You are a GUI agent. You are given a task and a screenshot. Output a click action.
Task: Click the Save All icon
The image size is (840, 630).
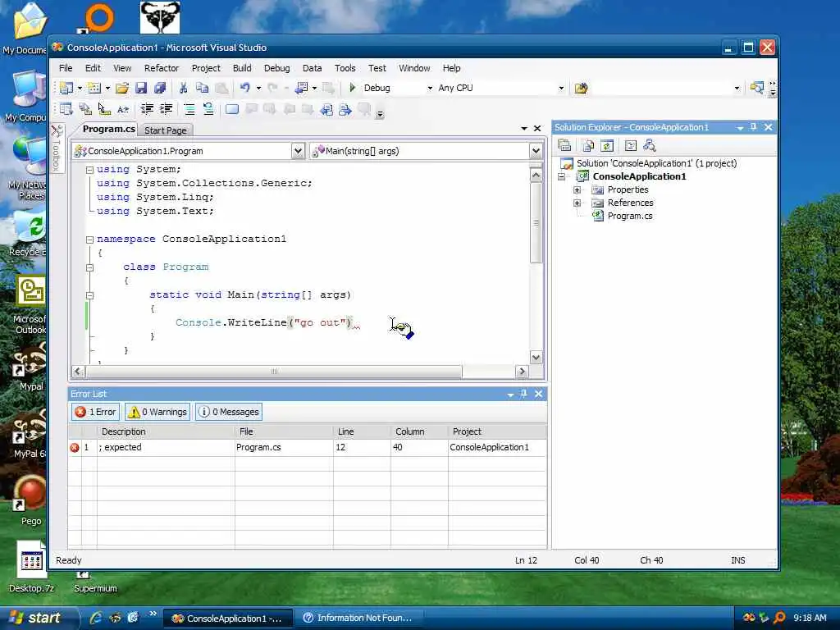[160, 88]
